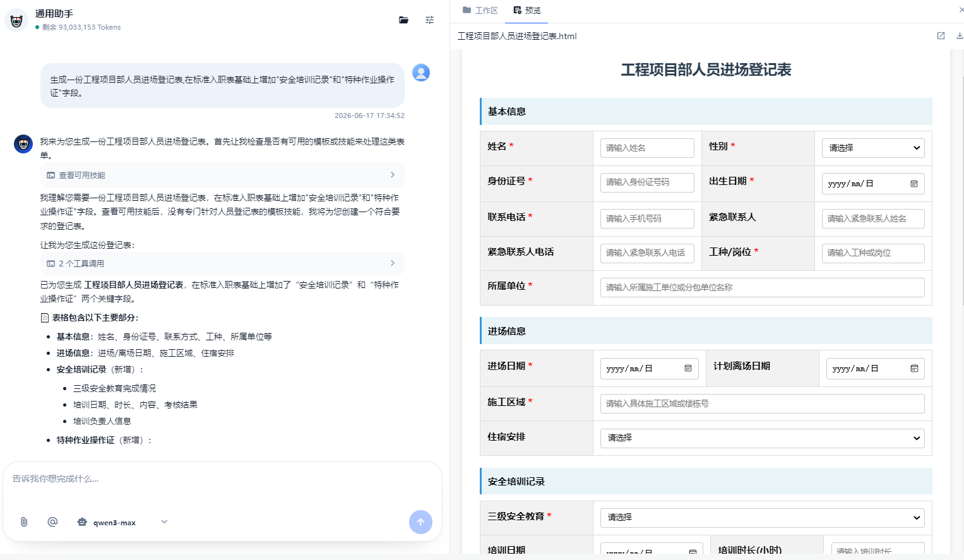The width and height of the screenshot is (964, 560).
Task: Click the 所属单位 input field
Action: 763,287
